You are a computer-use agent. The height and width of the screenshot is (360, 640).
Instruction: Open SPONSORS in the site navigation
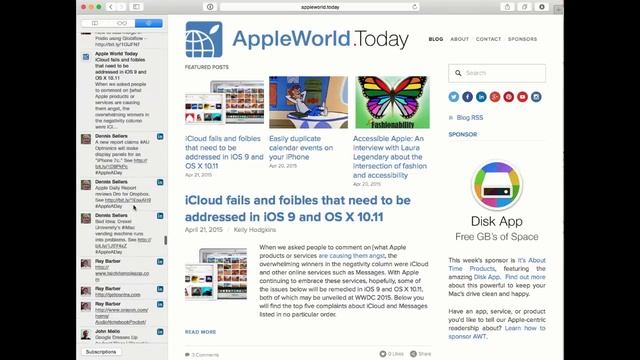(x=522, y=39)
